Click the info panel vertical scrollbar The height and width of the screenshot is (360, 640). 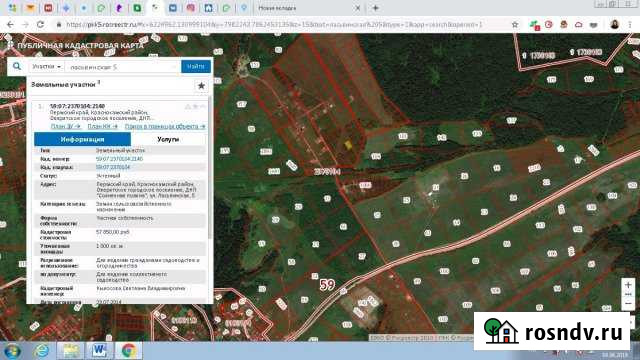tap(210, 167)
